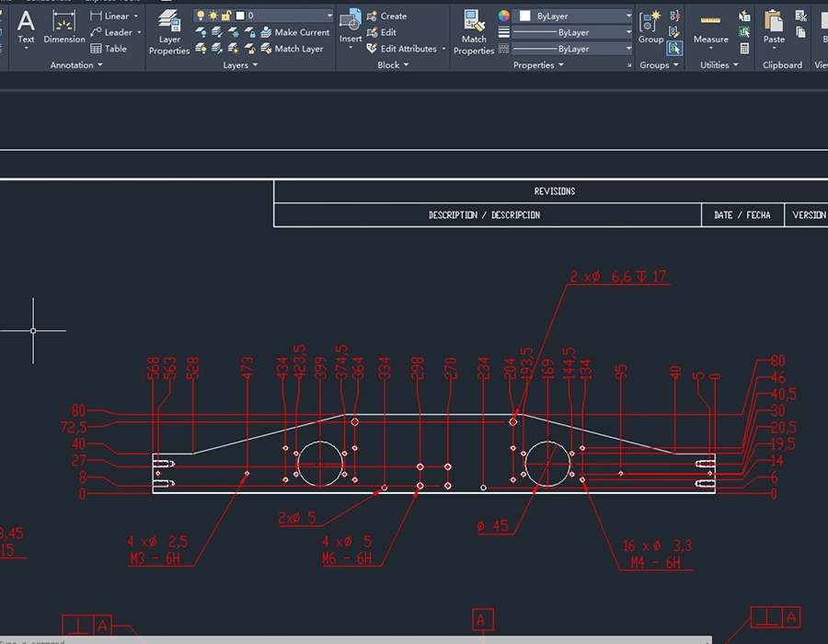Toggle layer on/off lightbulb in layer box
The width and height of the screenshot is (828, 644).
coord(201,16)
